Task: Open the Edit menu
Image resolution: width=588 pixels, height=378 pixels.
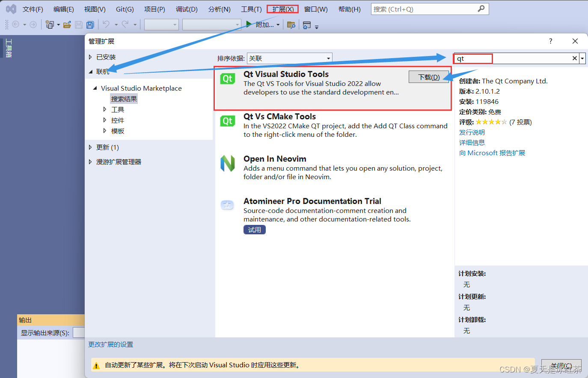Action: (64, 9)
